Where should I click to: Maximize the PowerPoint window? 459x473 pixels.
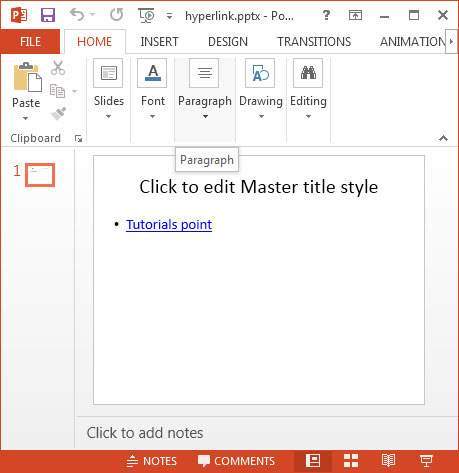(x=414, y=15)
